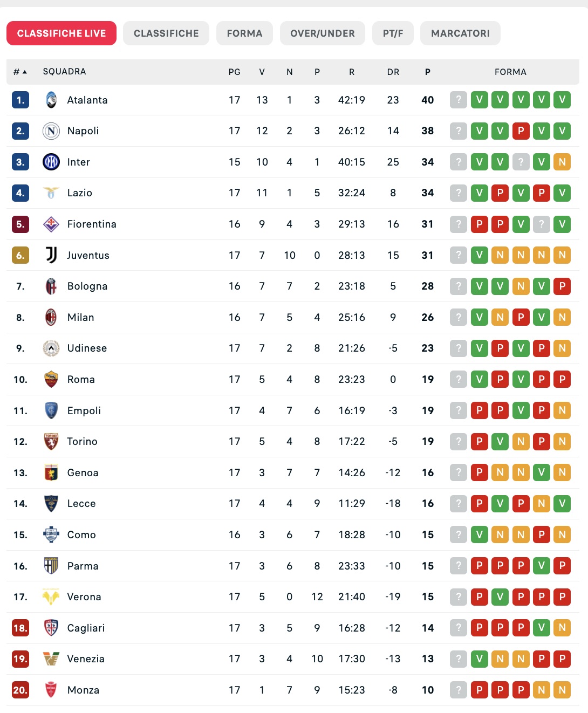Screen dimensions: 588x713
Task: Sort standings by the DR column header
Action: [x=393, y=72]
